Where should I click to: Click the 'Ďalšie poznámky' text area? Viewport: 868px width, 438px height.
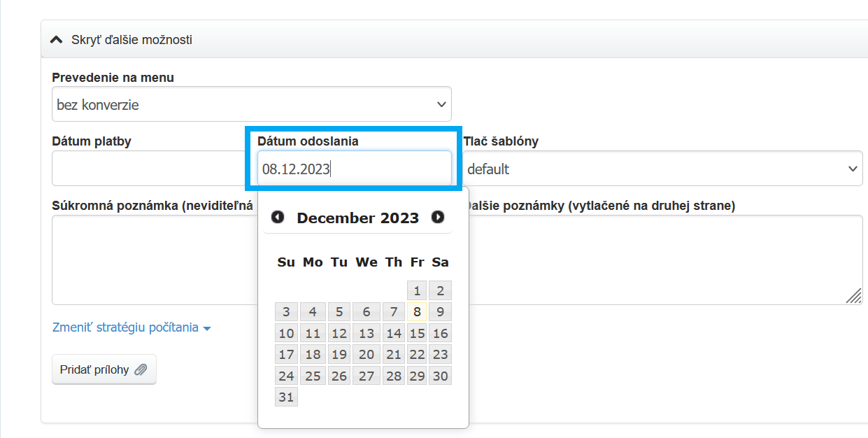tap(664, 260)
